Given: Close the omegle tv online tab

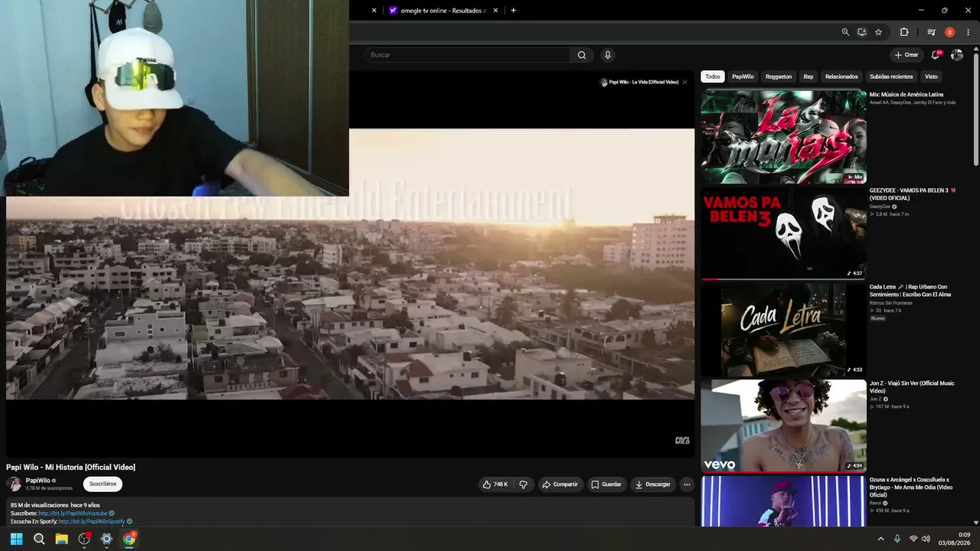Looking at the screenshot, I should click(x=495, y=11).
